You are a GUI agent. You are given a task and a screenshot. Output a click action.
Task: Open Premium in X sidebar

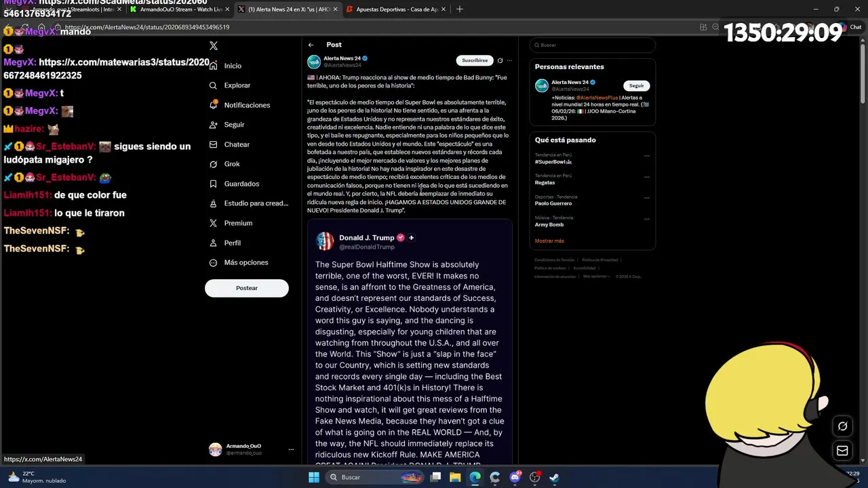231,223
